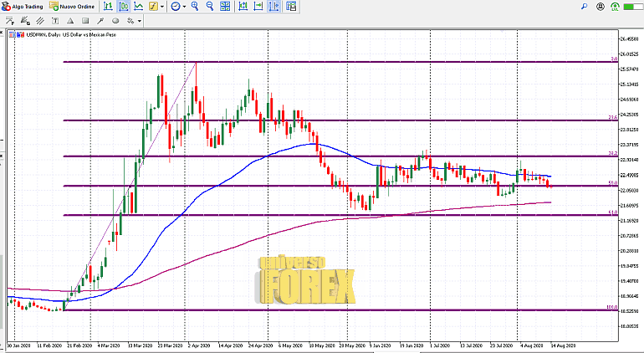644x353 pixels.
Task: Zoom out of the chart
Action: [x=209, y=6]
